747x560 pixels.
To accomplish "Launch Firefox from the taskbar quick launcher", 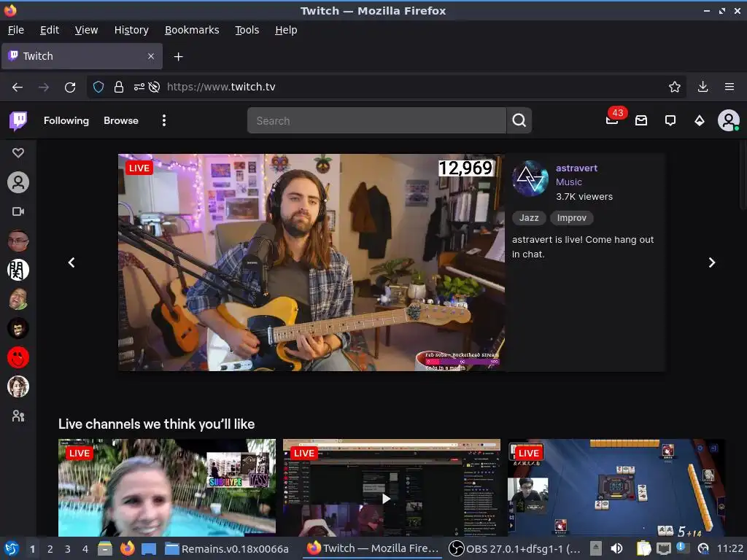I will coord(127,548).
